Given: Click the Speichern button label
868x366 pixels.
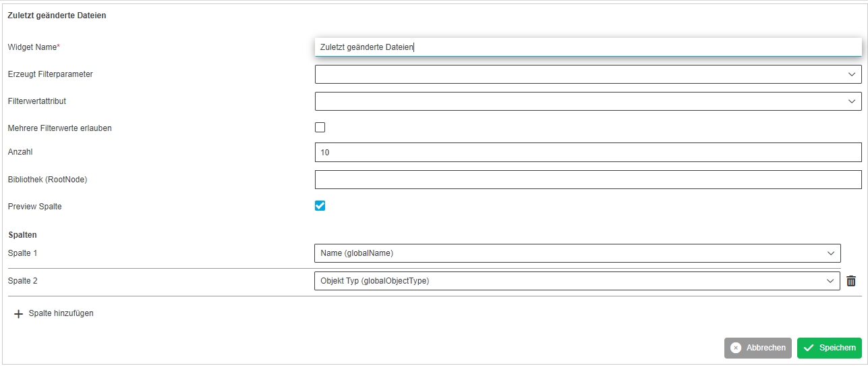Looking at the screenshot, I should (x=837, y=348).
